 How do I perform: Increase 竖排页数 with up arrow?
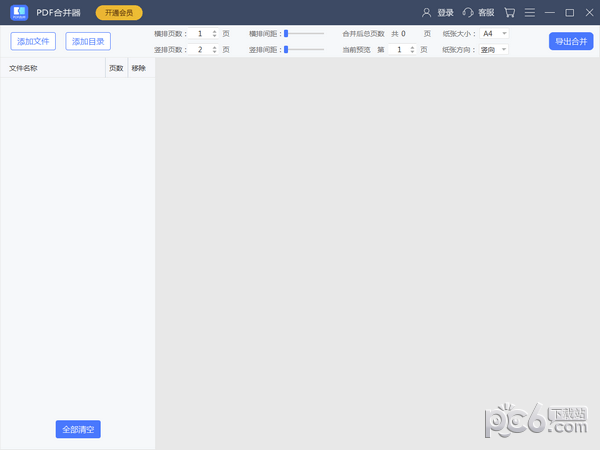(215, 47)
